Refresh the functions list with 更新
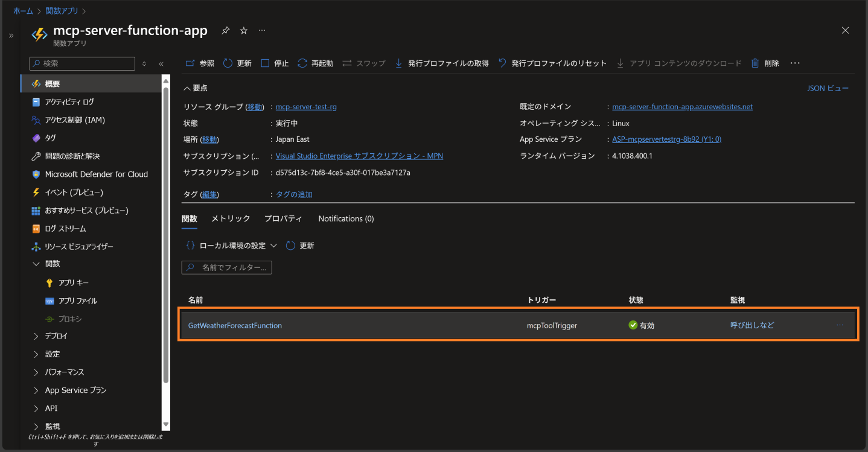Image resolution: width=868 pixels, height=452 pixels. tap(300, 246)
